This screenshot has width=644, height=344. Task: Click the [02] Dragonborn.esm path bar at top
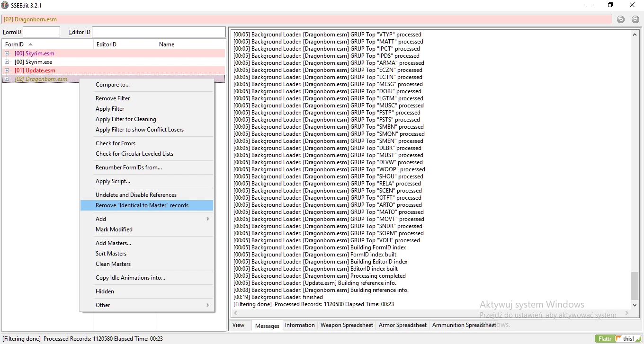(307, 19)
